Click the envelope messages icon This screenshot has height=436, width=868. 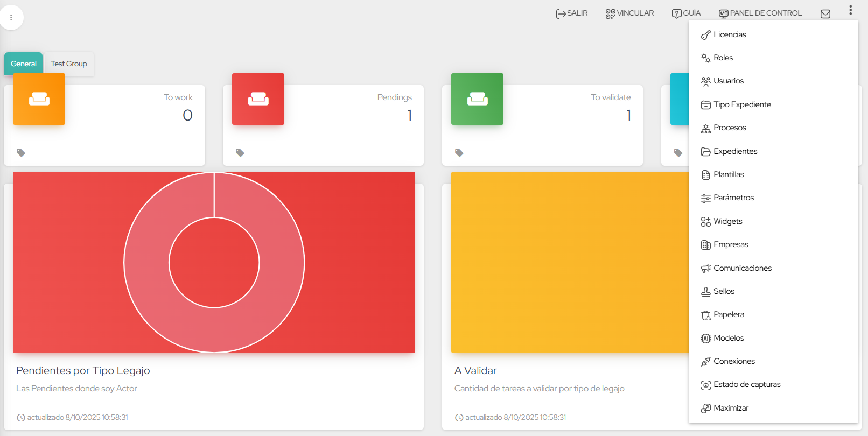825,14
